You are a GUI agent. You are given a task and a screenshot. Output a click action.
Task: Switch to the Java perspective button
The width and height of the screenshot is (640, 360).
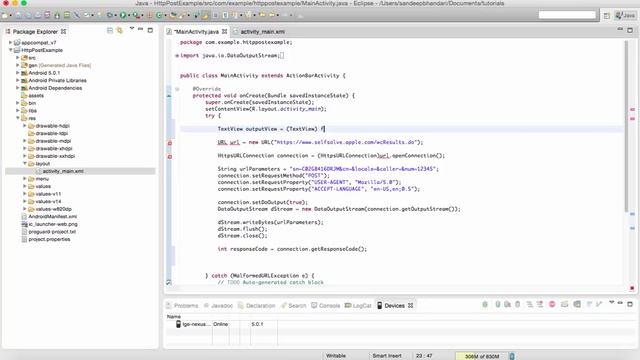[x=625, y=16]
